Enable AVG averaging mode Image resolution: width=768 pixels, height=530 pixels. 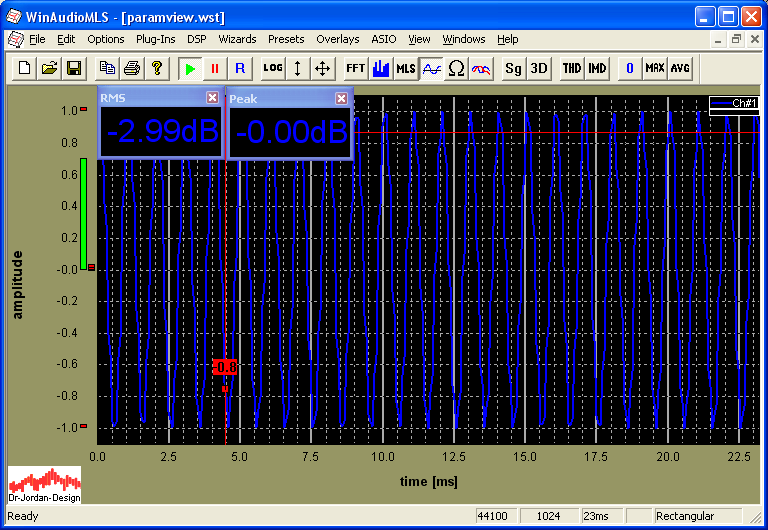click(680, 68)
